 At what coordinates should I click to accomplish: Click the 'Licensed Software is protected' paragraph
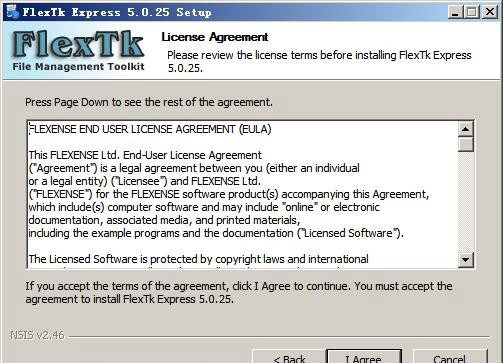(x=199, y=259)
